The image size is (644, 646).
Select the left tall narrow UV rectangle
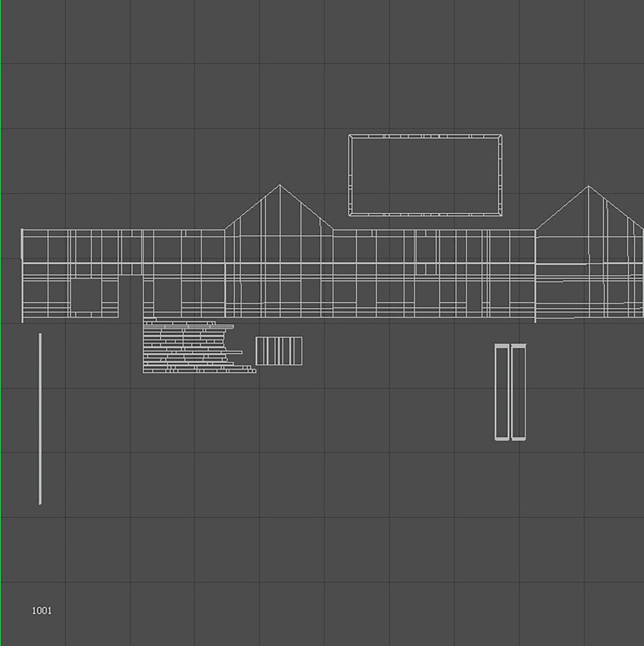[502, 392]
